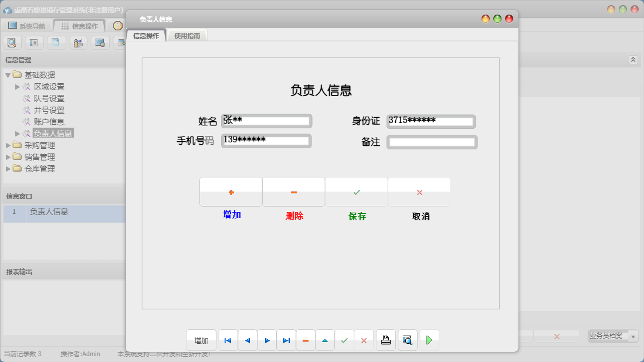Screen dimensions: 644x362
Task: Click the monitor with globe toolbar icon
Action: 100,42
